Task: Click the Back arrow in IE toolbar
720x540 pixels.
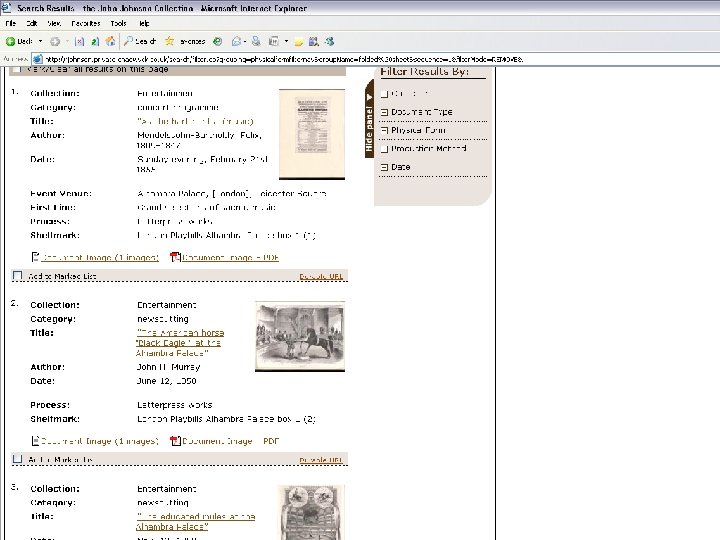Action: 11,41
